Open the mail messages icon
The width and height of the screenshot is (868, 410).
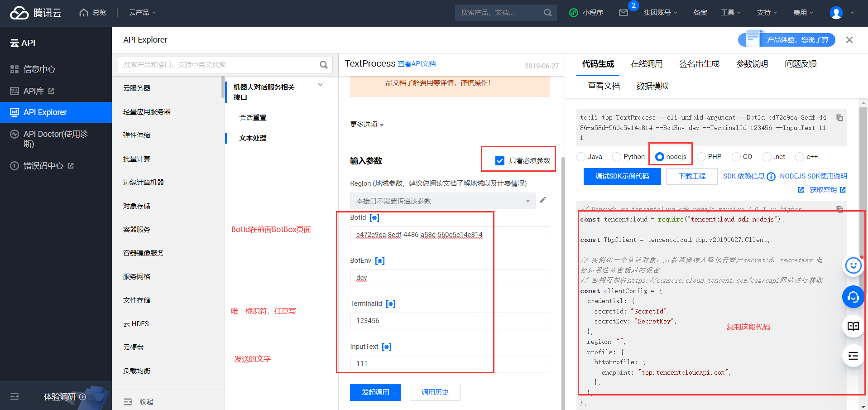[623, 13]
